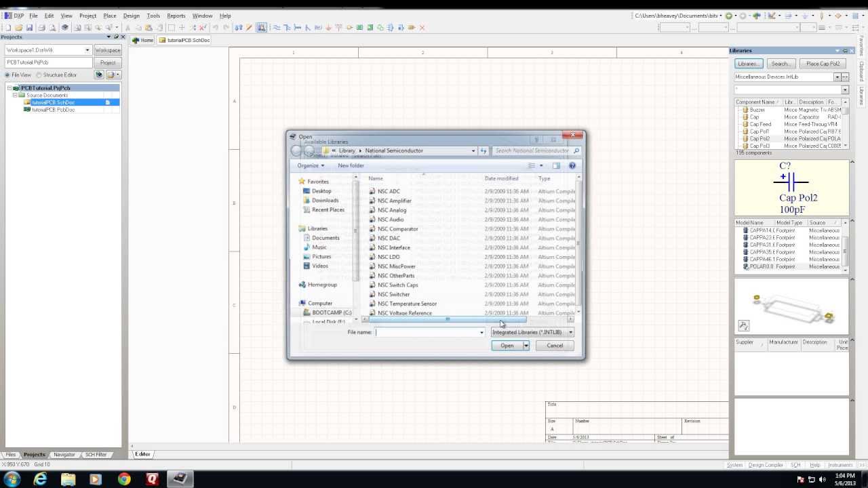Click the Cancel button in dialog
This screenshot has width=868, height=488.
(555, 346)
